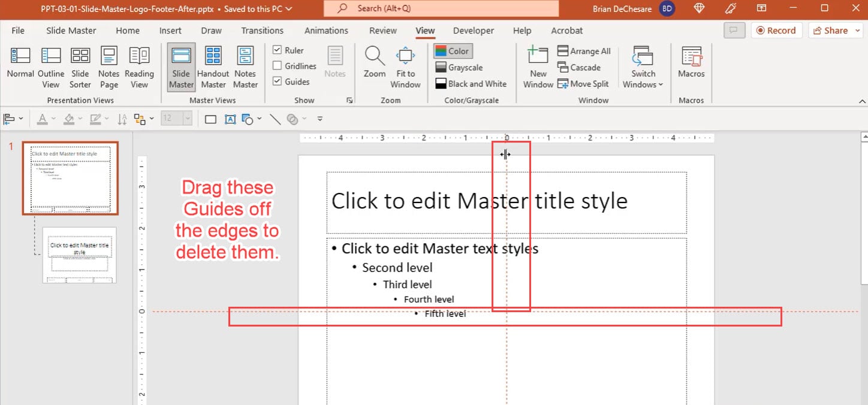The height and width of the screenshot is (405, 868).
Task: Select the title layout thumbnail below master
Action: tap(79, 255)
